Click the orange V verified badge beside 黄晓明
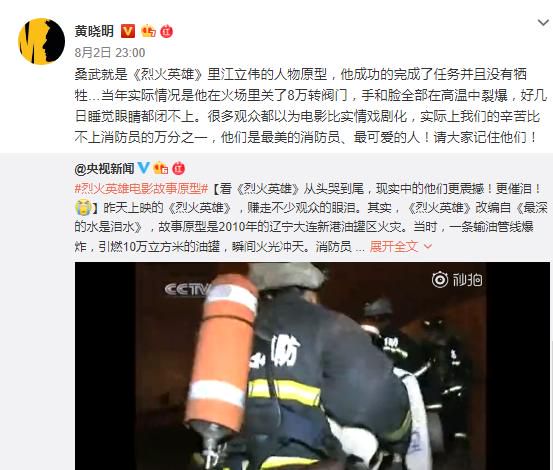This screenshot has height=470, width=553. point(128,31)
